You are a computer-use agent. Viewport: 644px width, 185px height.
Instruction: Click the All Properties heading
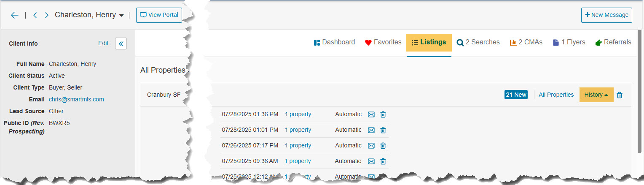(163, 70)
